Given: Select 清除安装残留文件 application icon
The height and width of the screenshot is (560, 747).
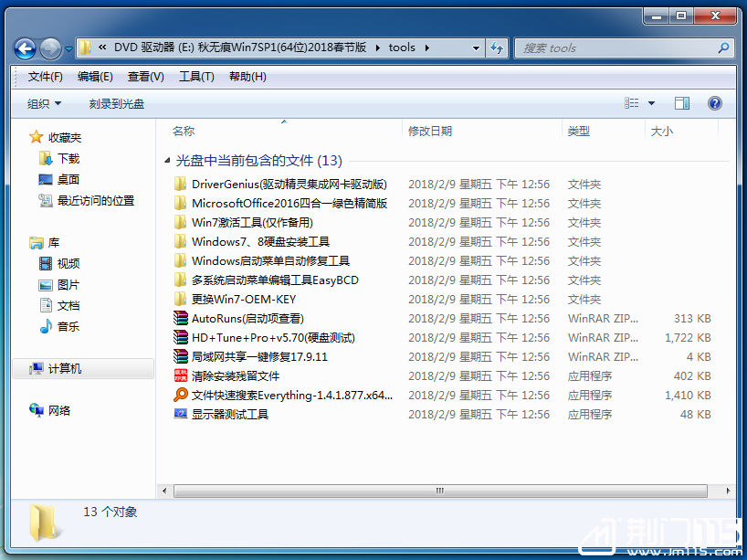Looking at the screenshot, I should [181, 375].
